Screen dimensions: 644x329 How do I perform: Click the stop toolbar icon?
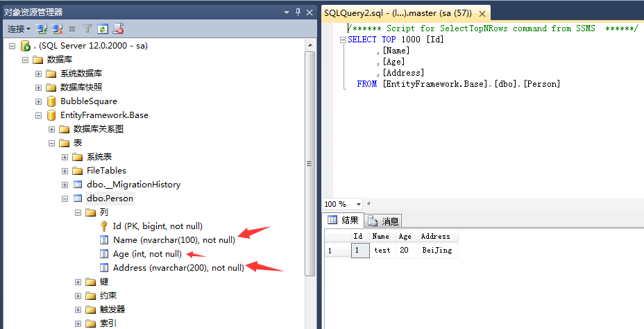(72, 28)
